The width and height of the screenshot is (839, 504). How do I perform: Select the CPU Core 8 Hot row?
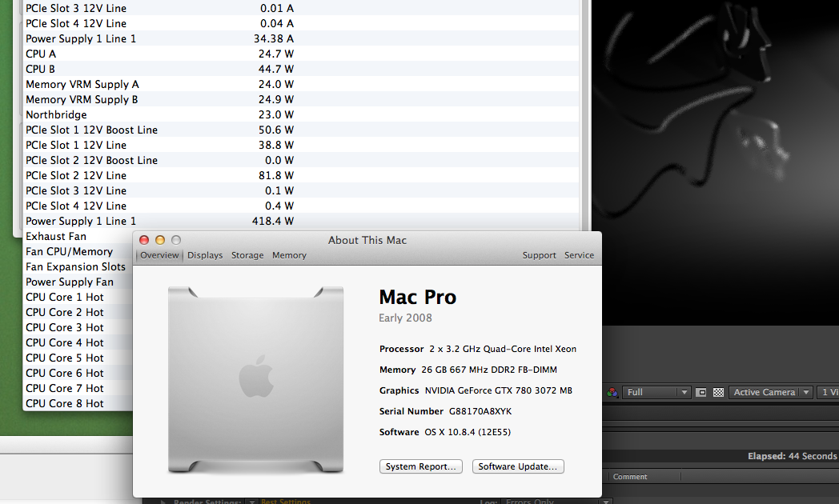coord(78,403)
